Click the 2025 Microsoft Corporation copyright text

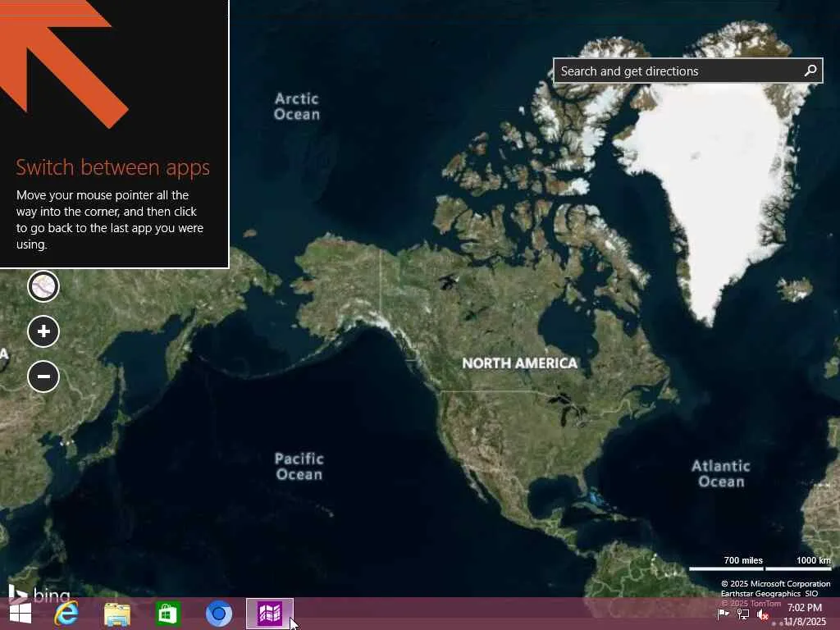click(776, 583)
